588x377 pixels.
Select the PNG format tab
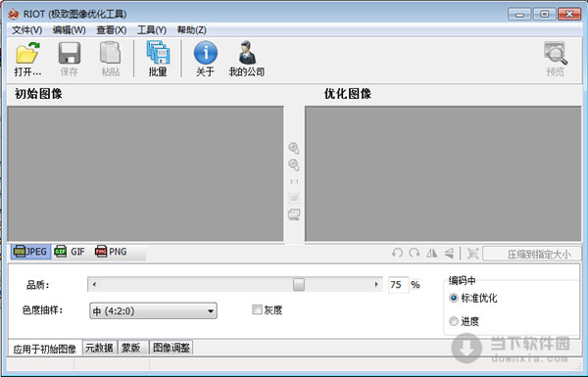pos(111,252)
